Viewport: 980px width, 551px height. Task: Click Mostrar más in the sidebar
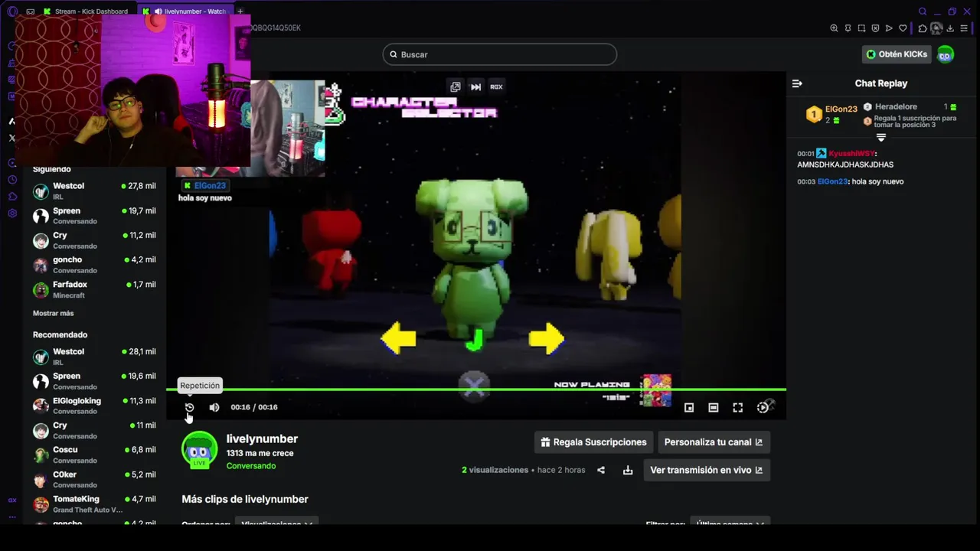(x=54, y=313)
